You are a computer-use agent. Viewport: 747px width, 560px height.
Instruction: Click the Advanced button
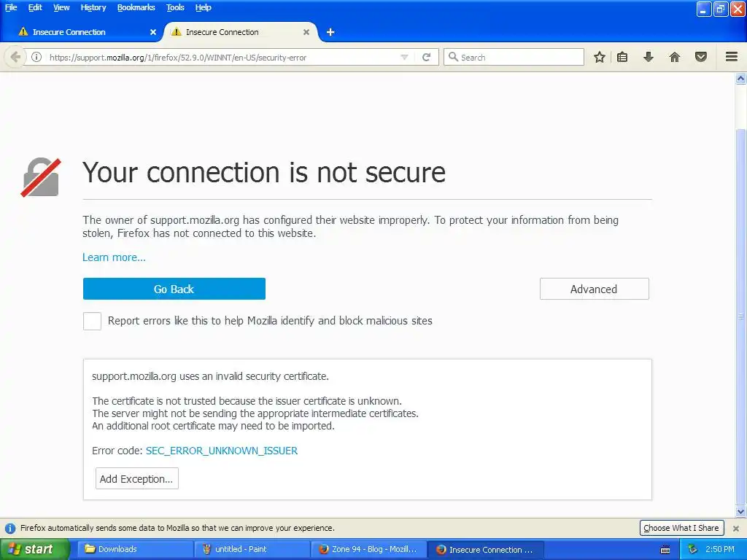(x=594, y=289)
